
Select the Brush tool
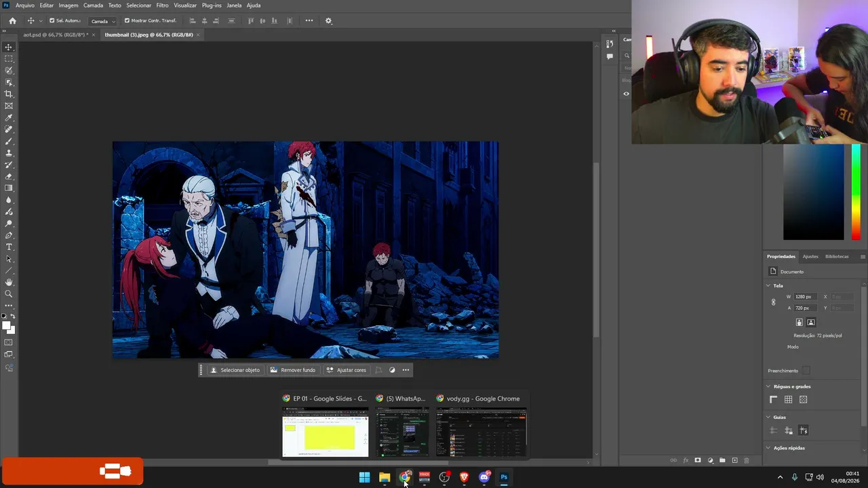[9, 141]
